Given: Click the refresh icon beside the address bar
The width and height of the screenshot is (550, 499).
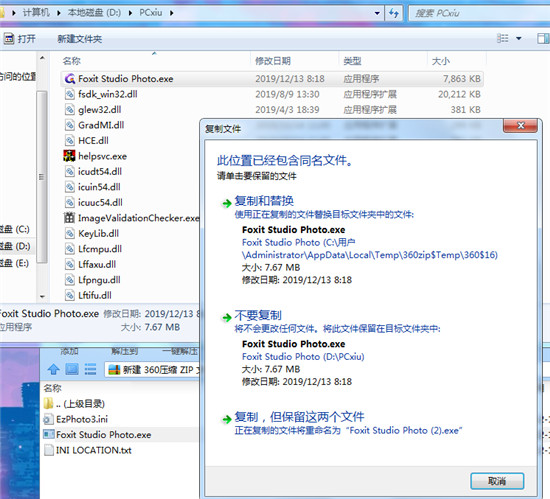Looking at the screenshot, I should 394,13.
